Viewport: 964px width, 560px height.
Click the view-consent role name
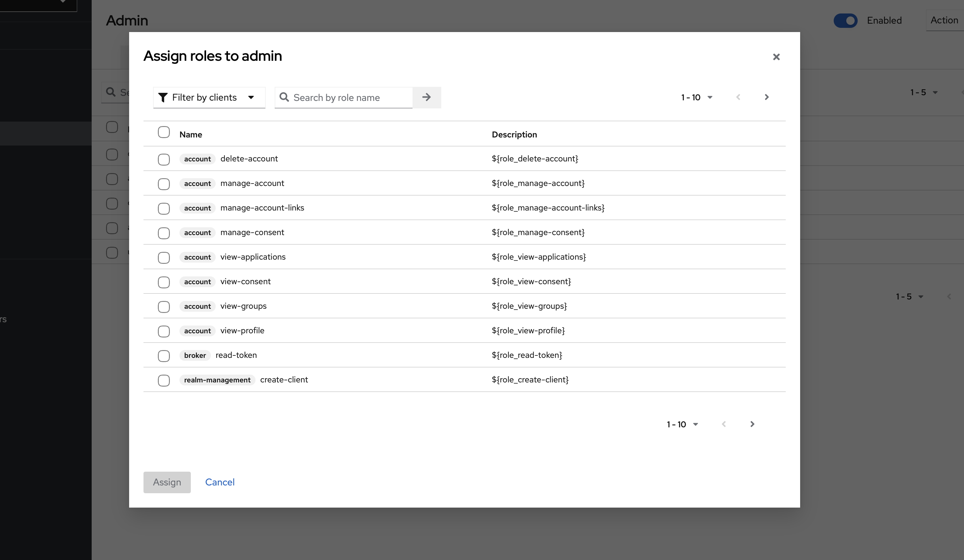coord(246,281)
